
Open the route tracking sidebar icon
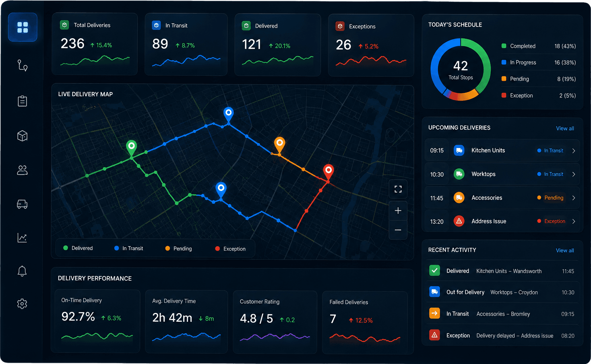pos(23,65)
